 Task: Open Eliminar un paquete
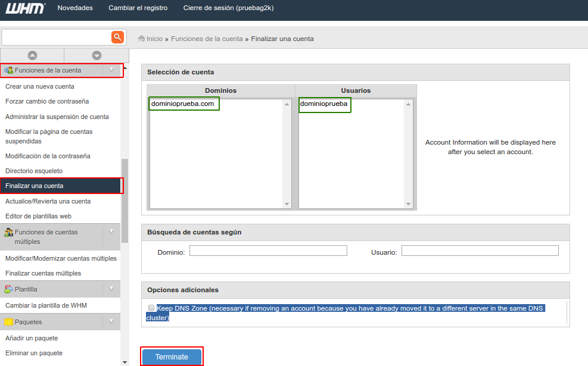[x=34, y=353]
